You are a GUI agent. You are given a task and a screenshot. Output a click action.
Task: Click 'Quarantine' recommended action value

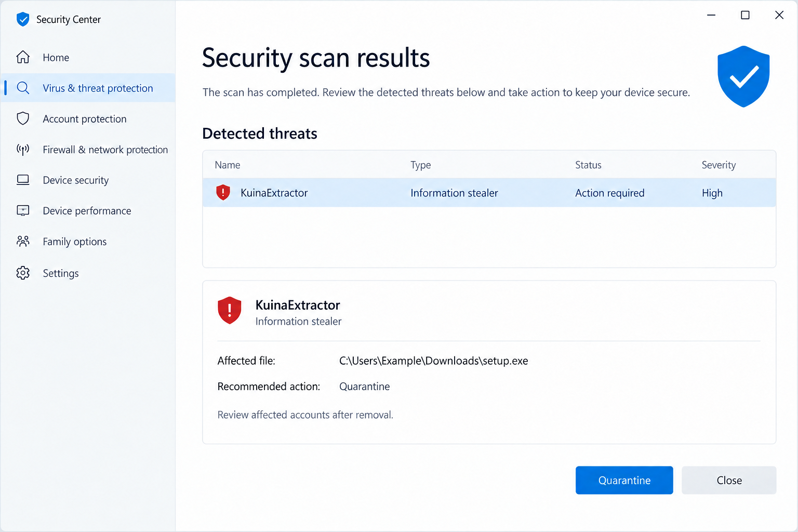(x=365, y=387)
